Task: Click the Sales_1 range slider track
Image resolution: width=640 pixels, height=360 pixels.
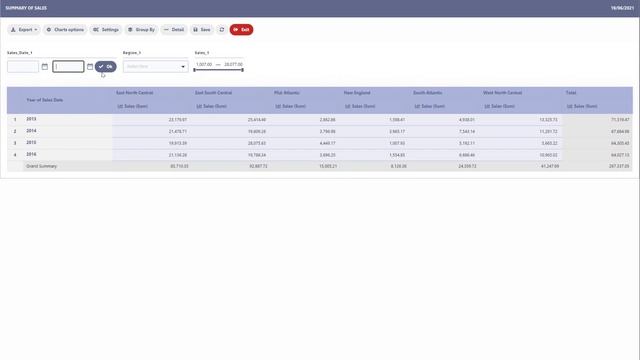Action: click(x=218, y=70)
